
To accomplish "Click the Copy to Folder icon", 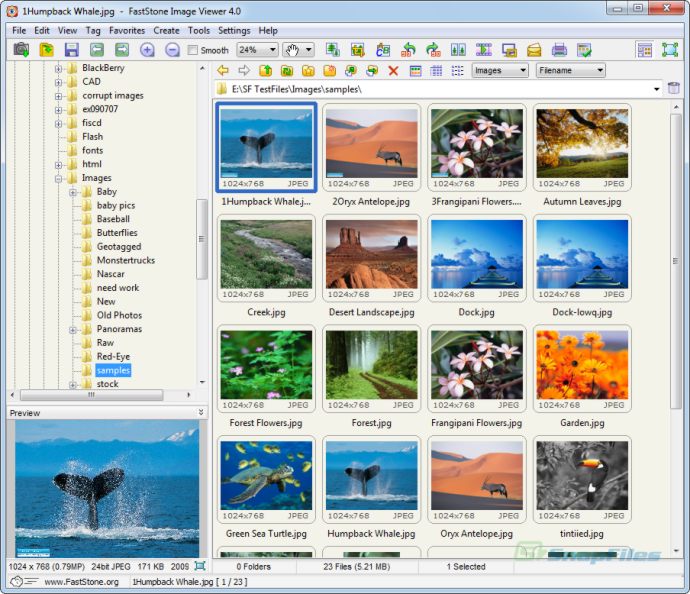I will point(351,70).
